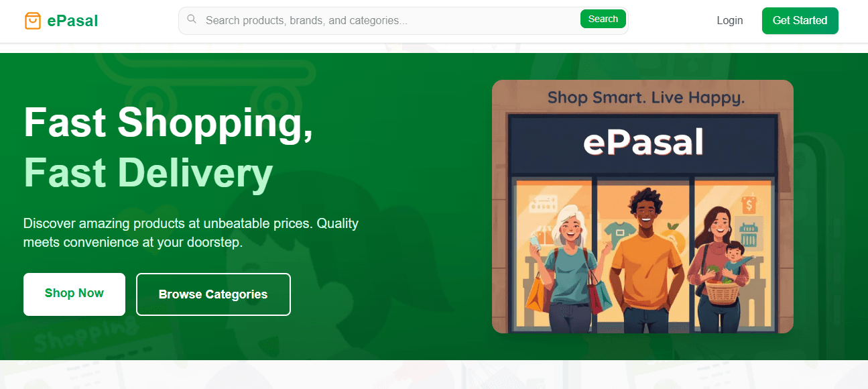This screenshot has height=389, width=868.
Task: Select the Fast Shopping headline text
Action: pyautogui.click(x=168, y=122)
